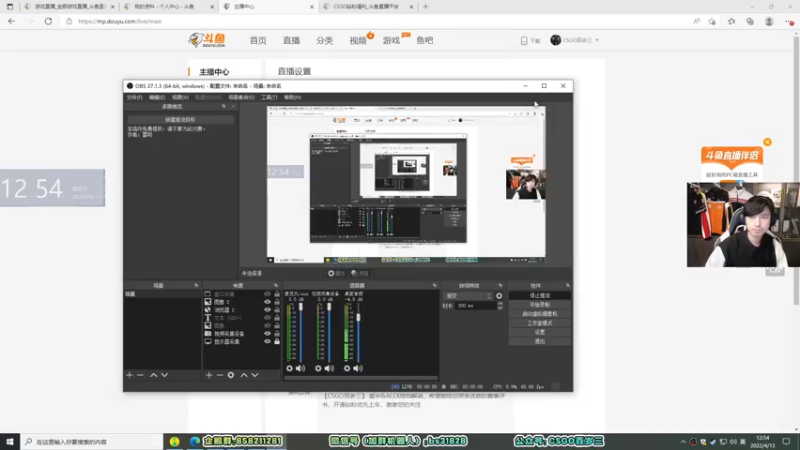Pop out the Sources dock
Viewport: 800px width, 450px height.
[x=276, y=285]
